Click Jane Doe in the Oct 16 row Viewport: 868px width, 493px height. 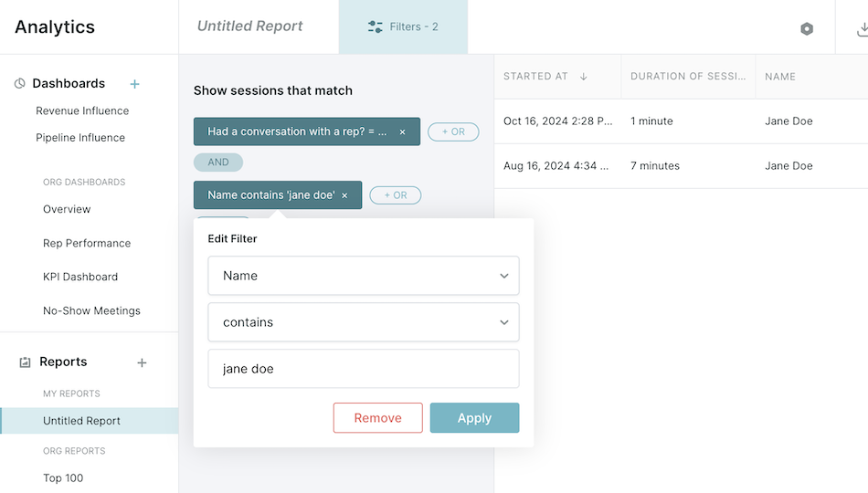coord(789,121)
